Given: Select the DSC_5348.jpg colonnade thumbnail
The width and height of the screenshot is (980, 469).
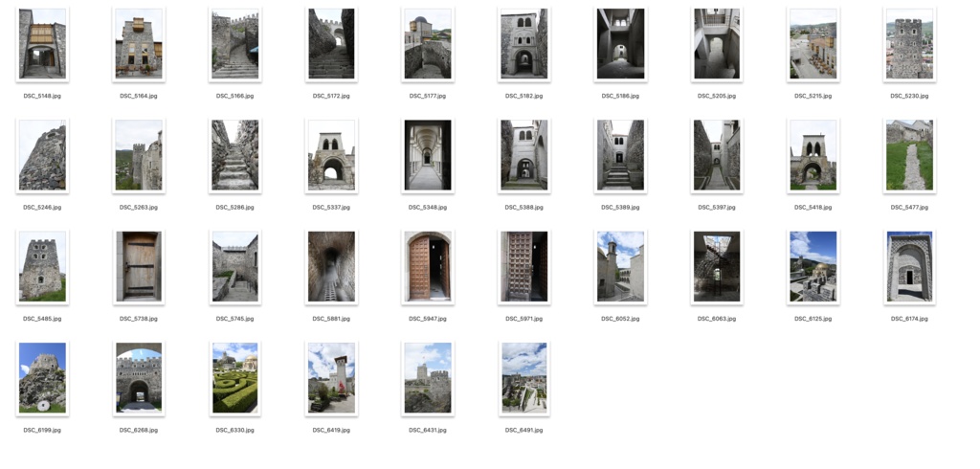Looking at the screenshot, I should coord(428,155).
